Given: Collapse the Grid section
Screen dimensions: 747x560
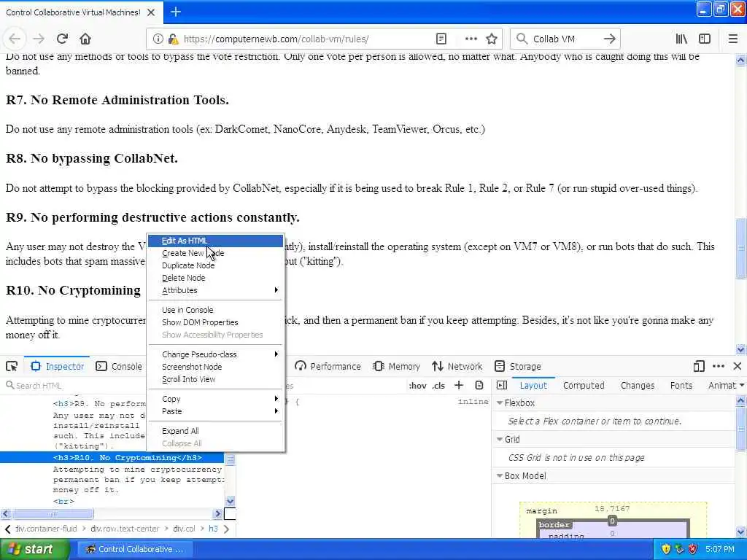Looking at the screenshot, I should pos(500,439).
